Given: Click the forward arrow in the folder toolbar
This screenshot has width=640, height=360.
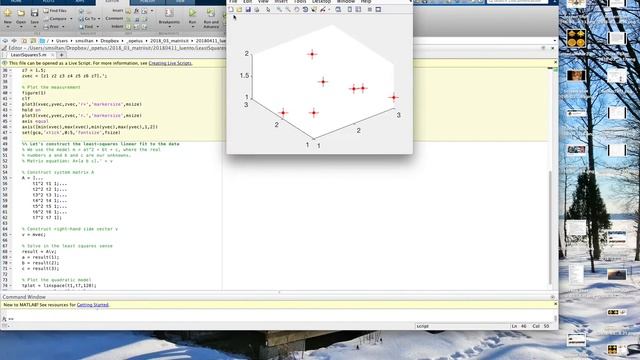Looking at the screenshot, I should [14, 41].
